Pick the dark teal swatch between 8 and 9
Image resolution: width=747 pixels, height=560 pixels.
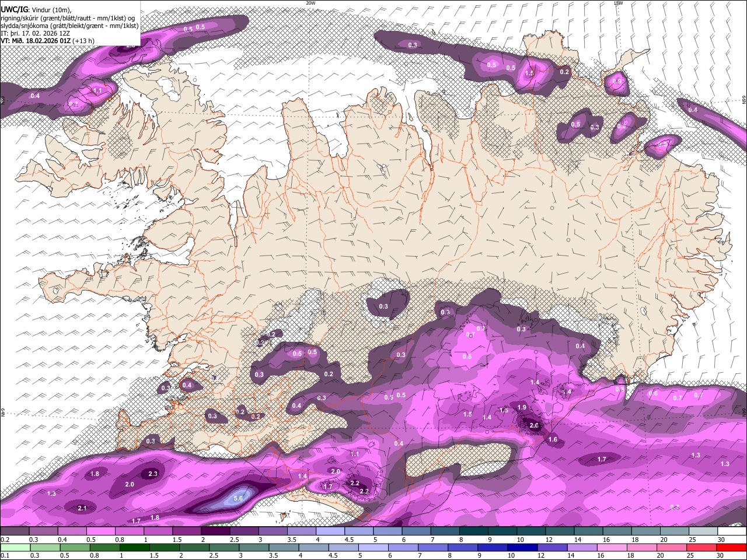click(x=474, y=531)
